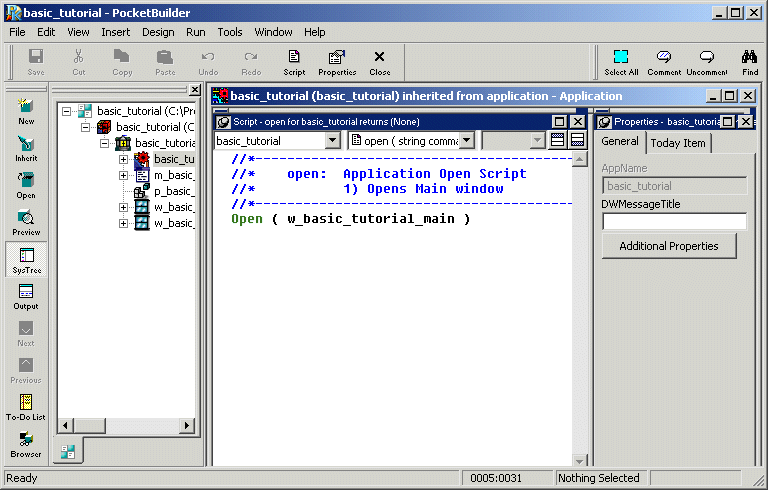The height and width of the screenshot is (490, 768).
Task: Maximize the Script pane
Action: click(x=559, y=122)
